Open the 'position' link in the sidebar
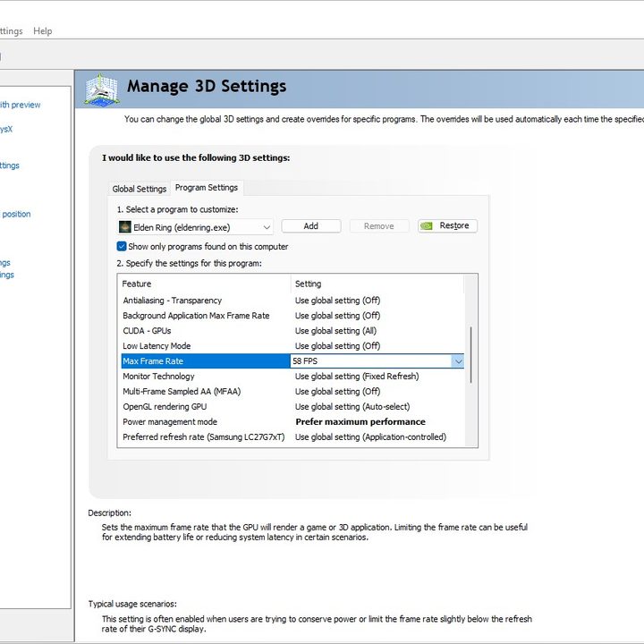644x644 pixels. [16, 214]
